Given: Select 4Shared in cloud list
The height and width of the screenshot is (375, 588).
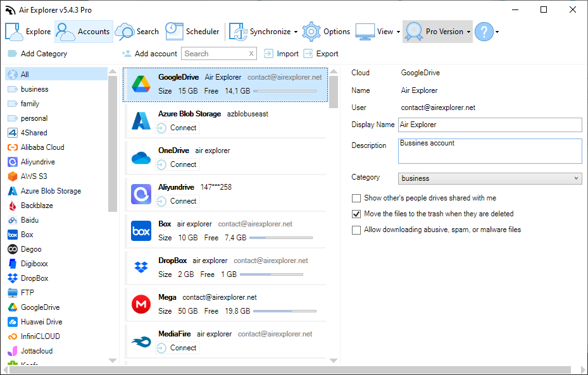Looking at the screenshot, I should coord(56,133).
